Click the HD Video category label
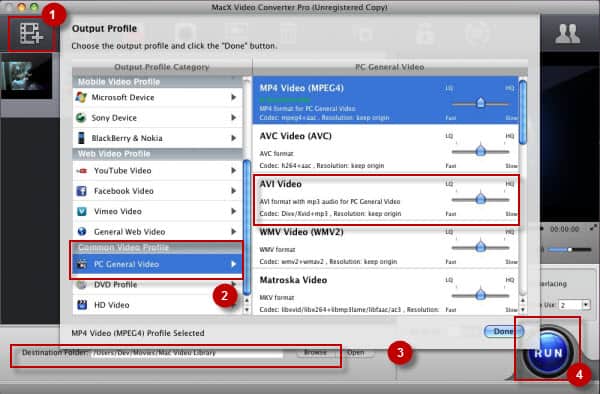600x394 pixels. [x=112, y=305]
